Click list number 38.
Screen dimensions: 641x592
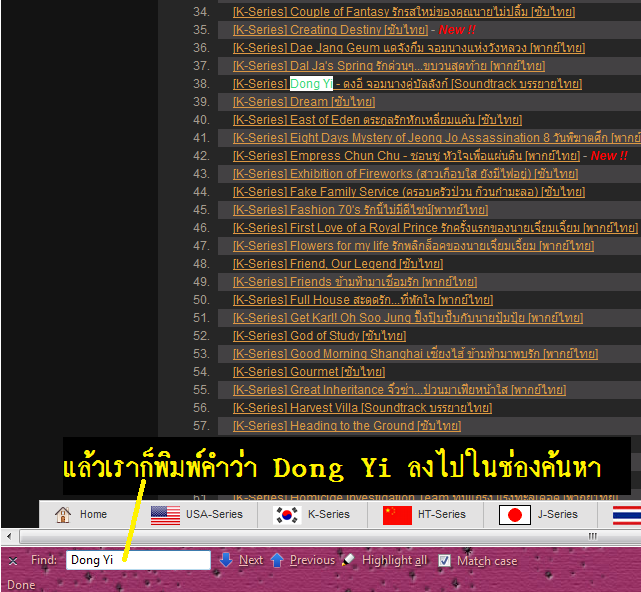(x=201, y=84)
